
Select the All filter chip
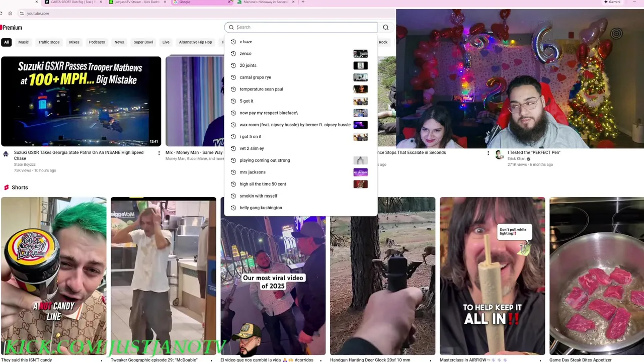[7, 42]
